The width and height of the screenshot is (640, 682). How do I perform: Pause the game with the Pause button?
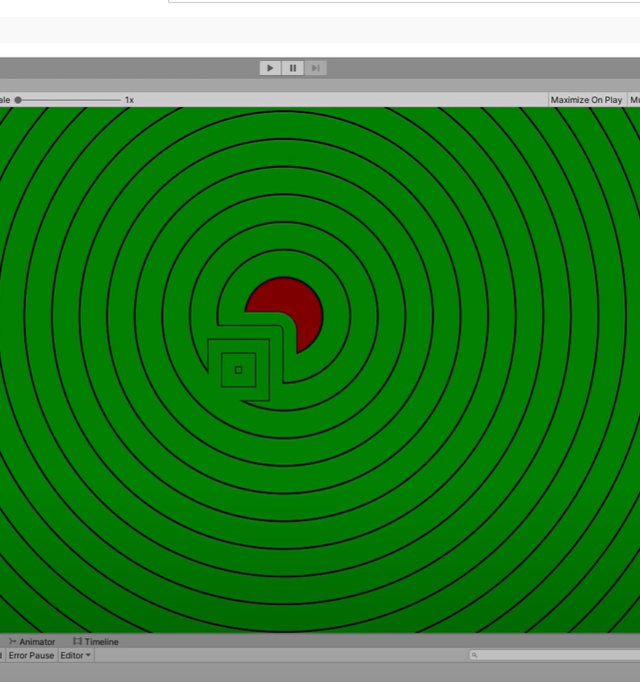pyautogui.click(x=293, y=68)
